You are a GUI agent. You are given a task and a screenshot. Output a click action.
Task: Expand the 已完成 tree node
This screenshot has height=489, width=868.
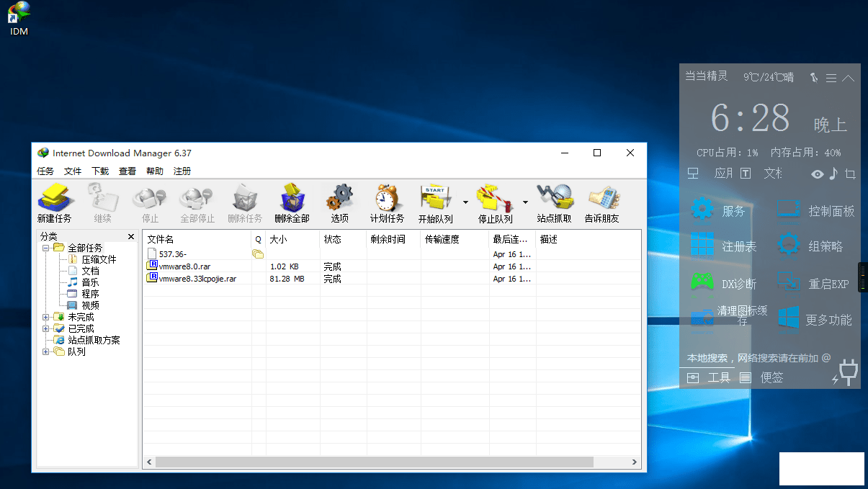[46, 328]
